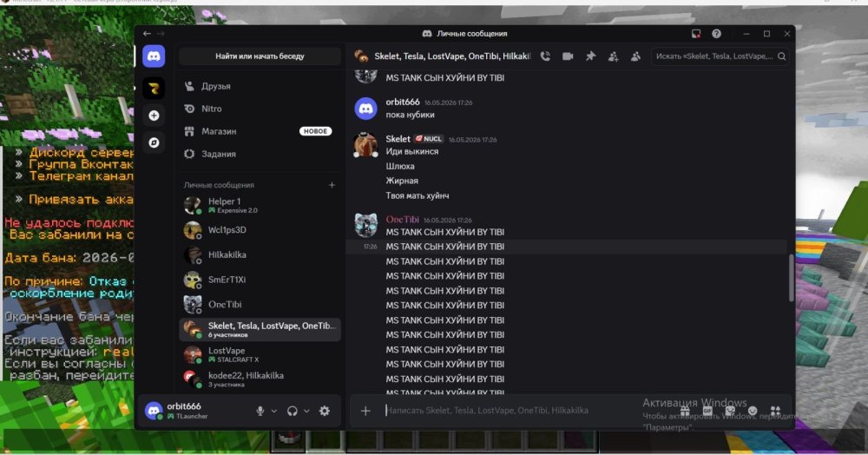Attach a file with the plus button
This screenshot has height=455, width=868.
click(x=365, y=411)
